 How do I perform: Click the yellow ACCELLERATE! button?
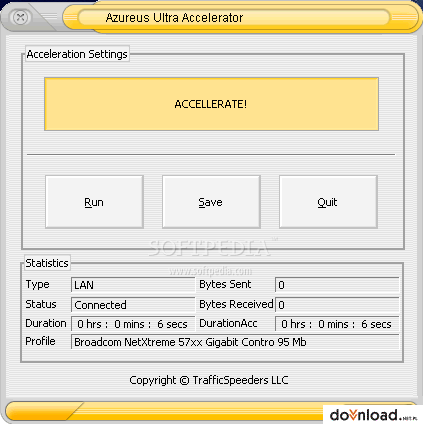(211, 104)
